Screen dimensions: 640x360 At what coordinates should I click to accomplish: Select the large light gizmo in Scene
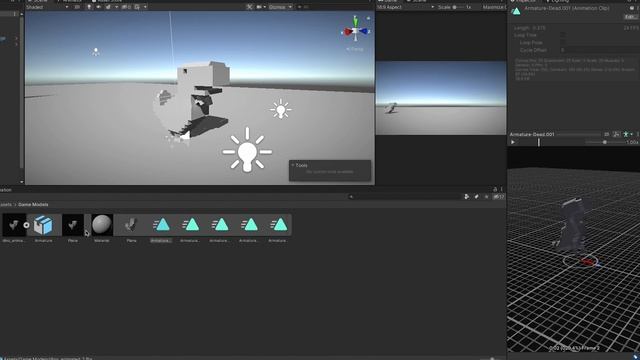247,150
